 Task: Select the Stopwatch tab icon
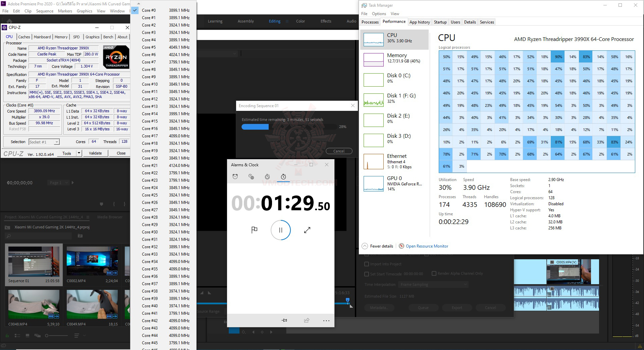point(283,177)
